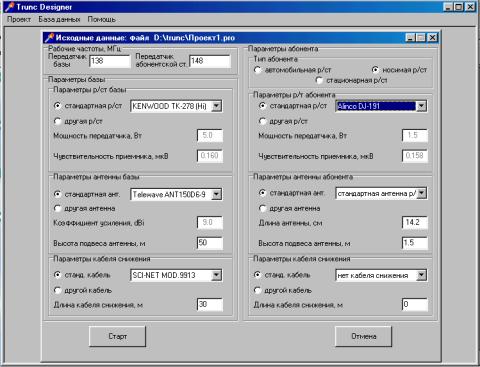Screen dimensions: 480x367
Task: Click subscriber cable length field 0
Action: tap(415, 304)
